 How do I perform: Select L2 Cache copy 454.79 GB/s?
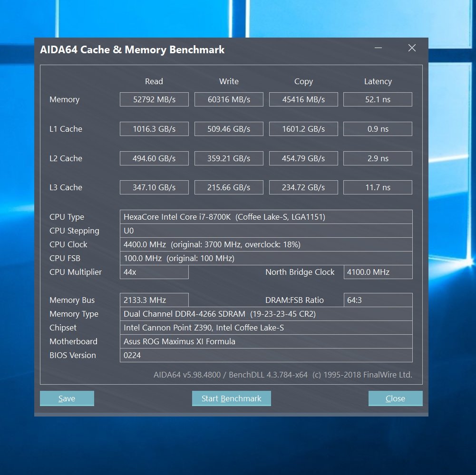303,158
